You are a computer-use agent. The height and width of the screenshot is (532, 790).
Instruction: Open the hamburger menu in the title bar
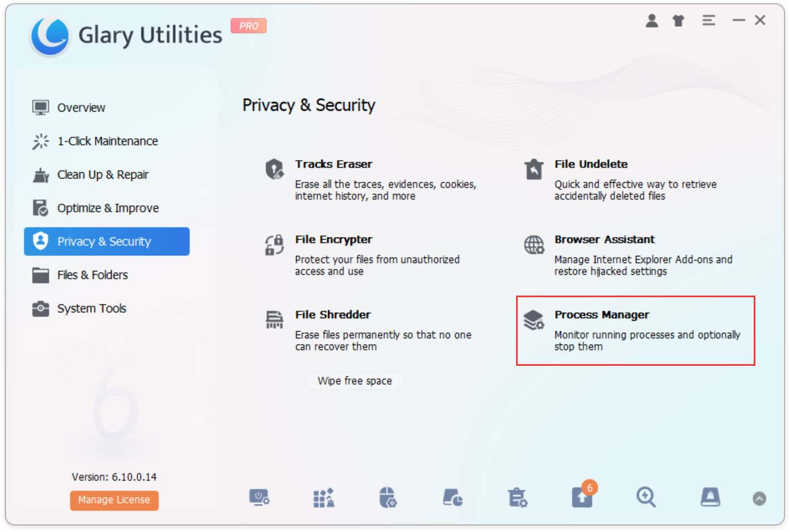point(709,20)
